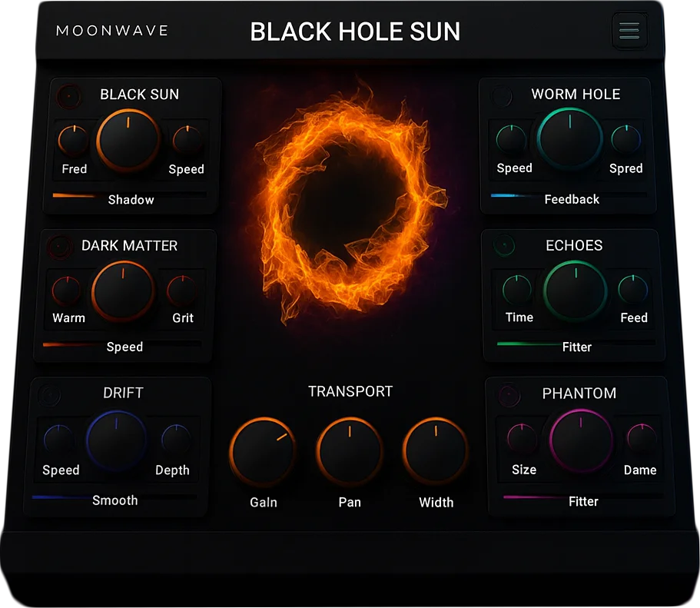
Task: Toggle the Phantom power indicator
Action: pyautogui.click(x=508, y=395)
